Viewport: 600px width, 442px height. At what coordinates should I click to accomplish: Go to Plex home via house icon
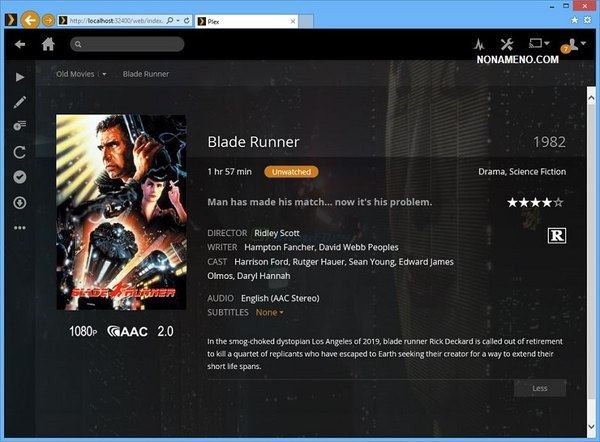click(48, 44)
